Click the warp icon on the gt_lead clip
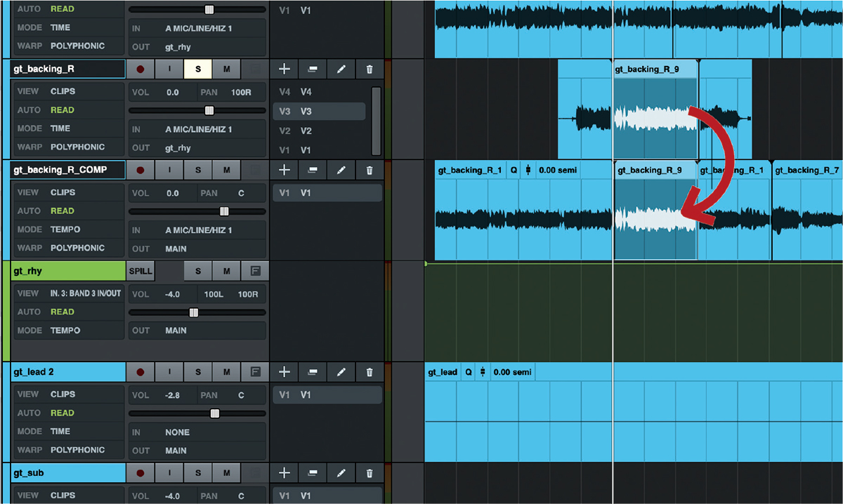843x504 pixels. [483, 372]
